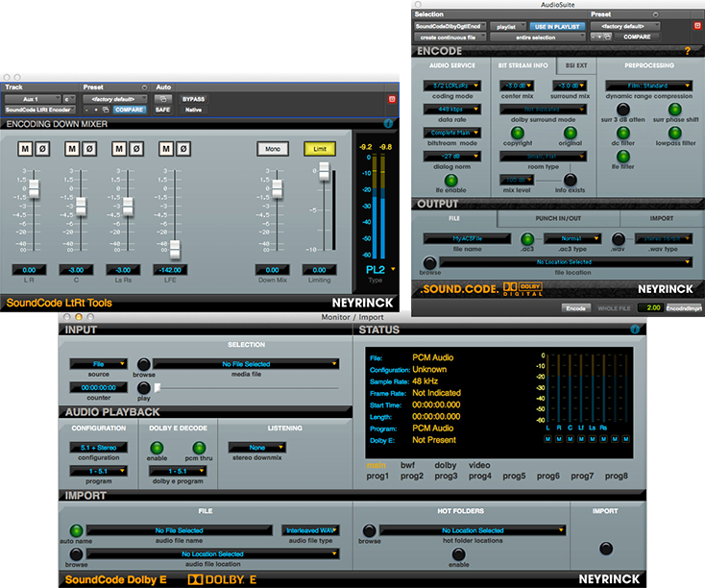
Task: Invert phase of the LFE channel
Action: 183,149
